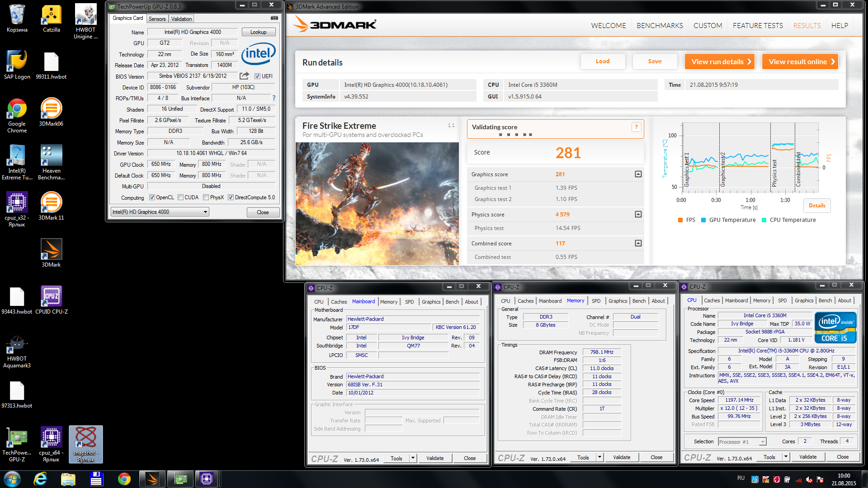Launch the 3DMark desktop shortcut
Screen dimensions: 868x488
coord(51,253)
